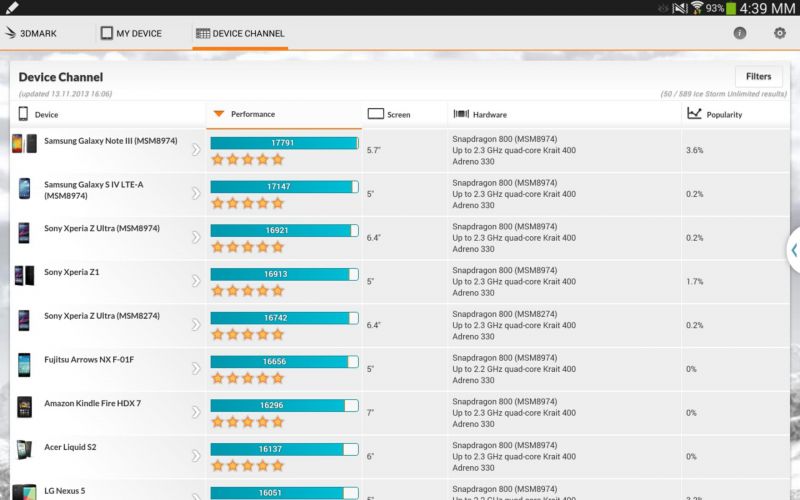Click the 16656 score bar

pyautogui.click(x=284, y=362)
